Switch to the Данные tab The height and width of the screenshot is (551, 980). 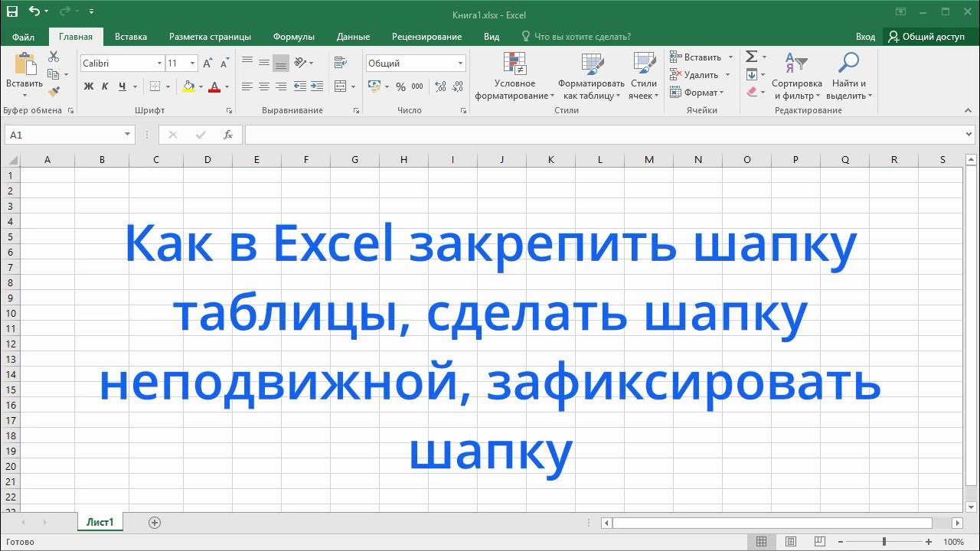tap(353, 37)
